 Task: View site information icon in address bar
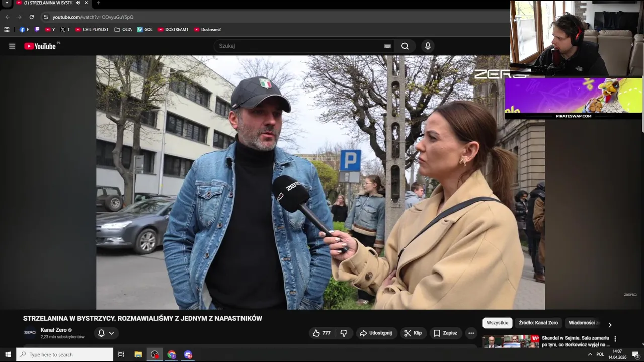click(46, 17)
